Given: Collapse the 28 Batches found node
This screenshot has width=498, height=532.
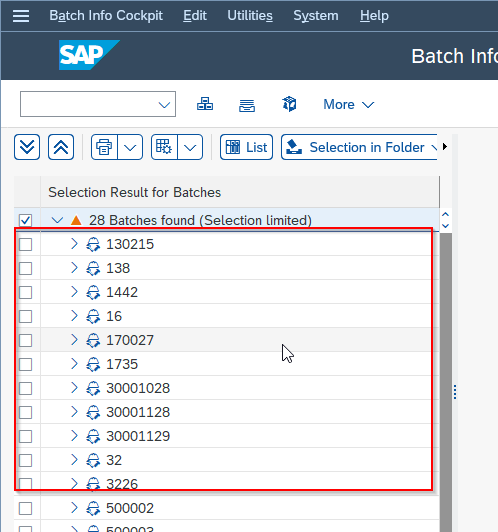Looking at the screenshot, I should [x=57, y=220].
